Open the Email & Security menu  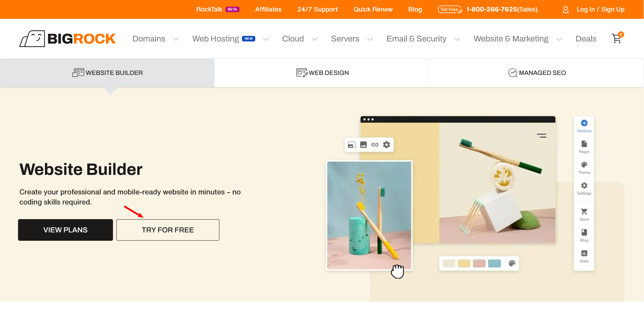click(416, 39)
